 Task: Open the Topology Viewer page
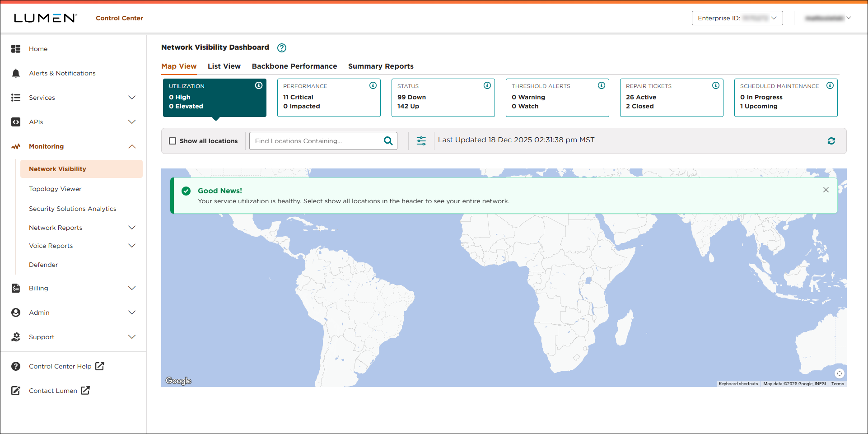coord(55,188)
